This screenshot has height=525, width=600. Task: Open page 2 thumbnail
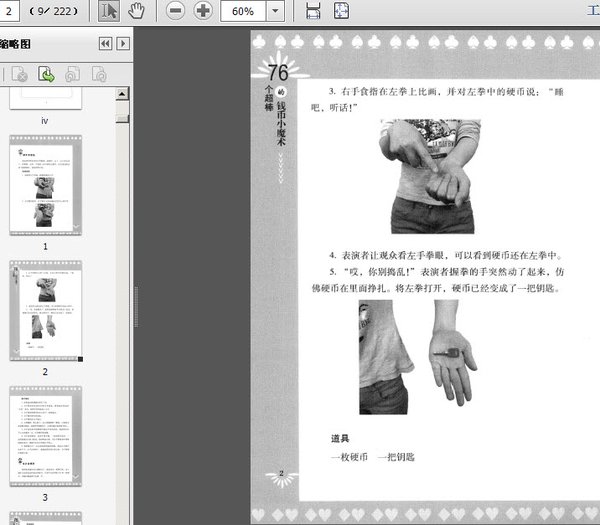[x=46, y=310]
